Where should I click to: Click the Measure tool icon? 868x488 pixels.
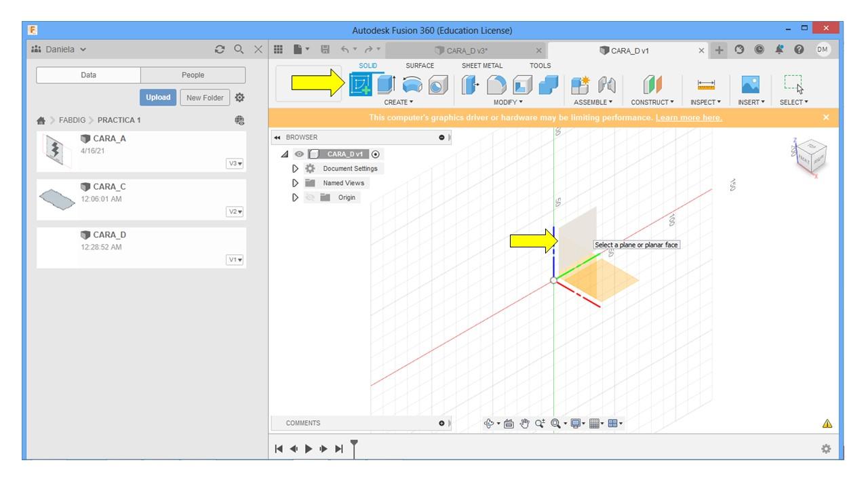click(706, 85)
